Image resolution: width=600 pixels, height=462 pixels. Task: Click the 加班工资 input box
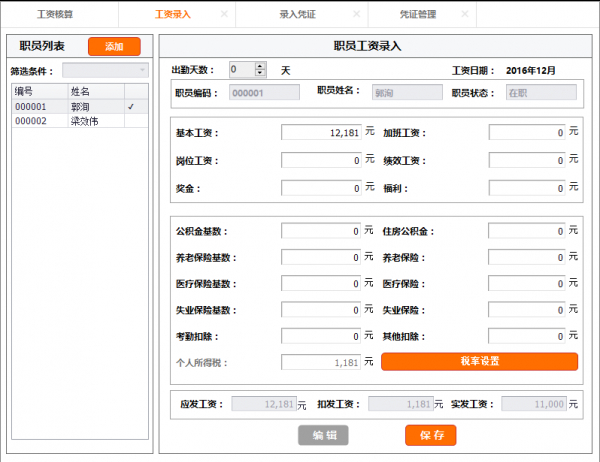[528, 132]
